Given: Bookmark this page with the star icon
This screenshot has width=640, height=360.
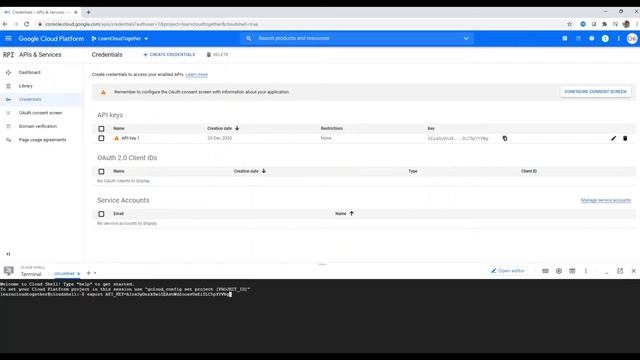Looking at the screenshot, I should [570, 24].
